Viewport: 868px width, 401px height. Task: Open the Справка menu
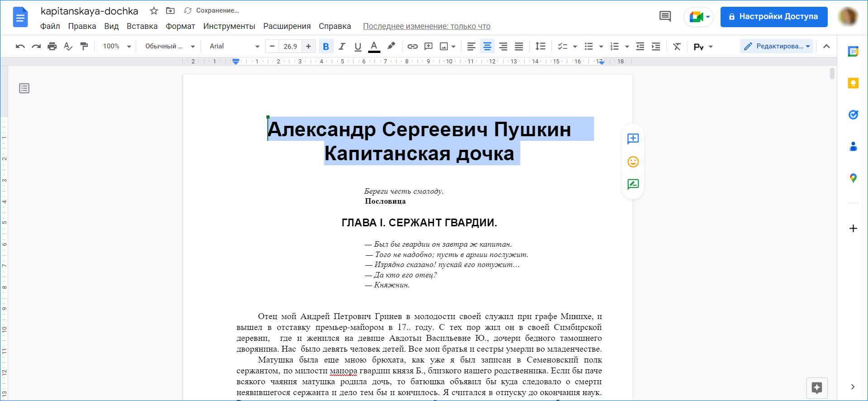(335, 26)
